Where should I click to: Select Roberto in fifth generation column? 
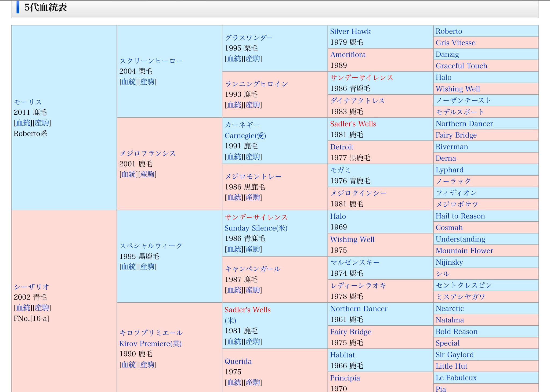click(449, 31)
